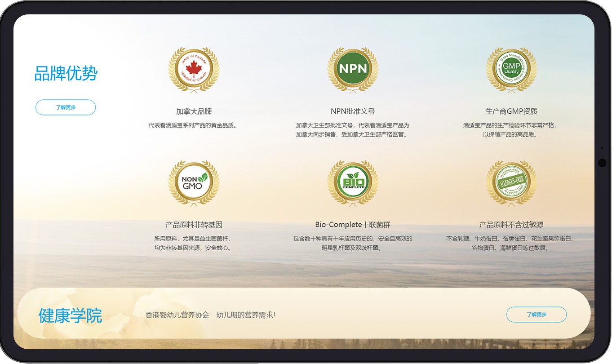The image size is (612, 364).
Task: Select the Allergen-Free badge icon
Action: (511, 183)
